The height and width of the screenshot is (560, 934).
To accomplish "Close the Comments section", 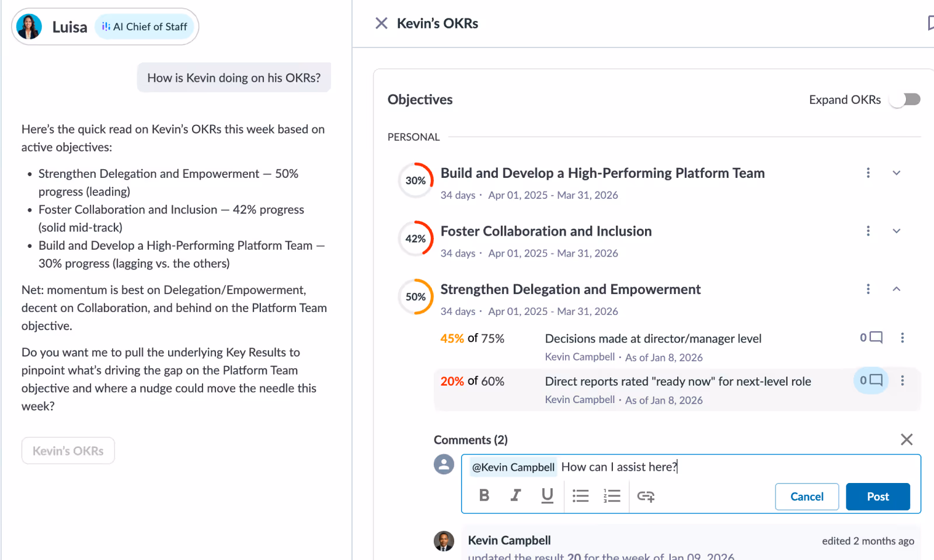I will point(907,439).
